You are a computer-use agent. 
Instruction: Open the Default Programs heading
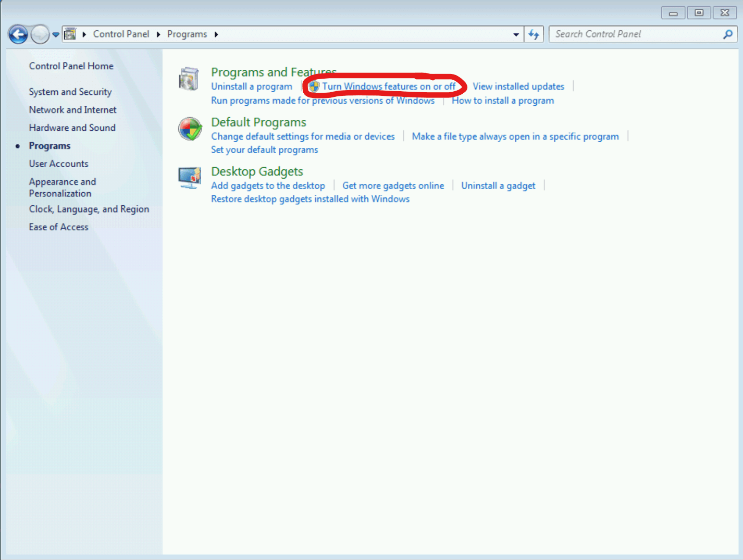coord(258,122)
